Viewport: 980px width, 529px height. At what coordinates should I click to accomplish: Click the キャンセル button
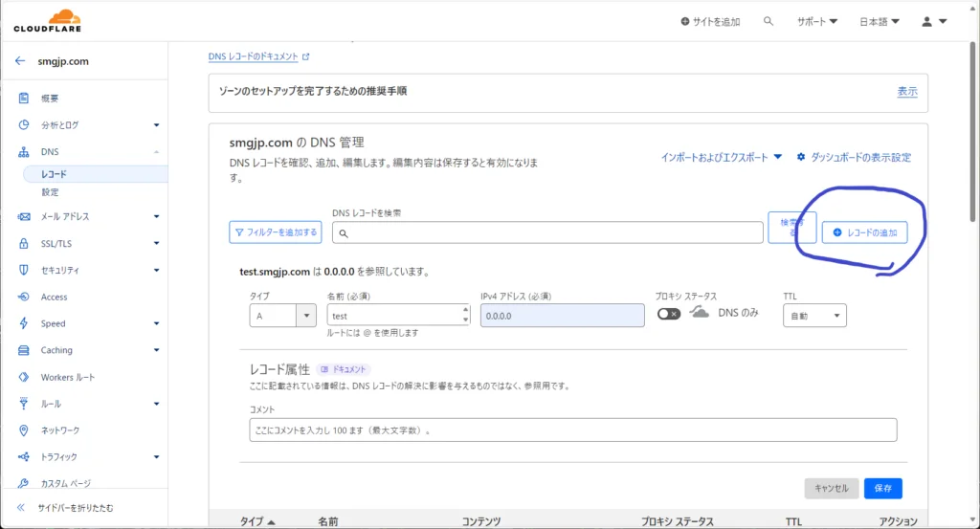(x=832, y=489)
